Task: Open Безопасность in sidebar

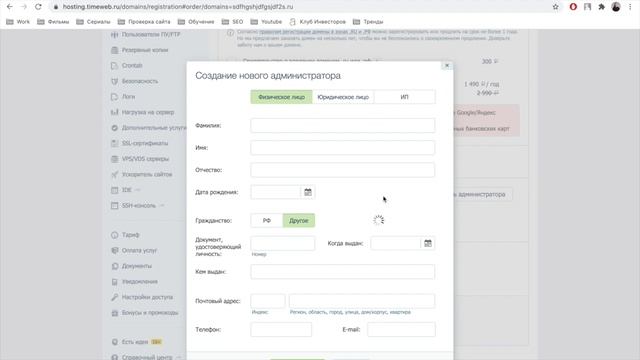Action: pyautogui.click(x=135, y=81)
